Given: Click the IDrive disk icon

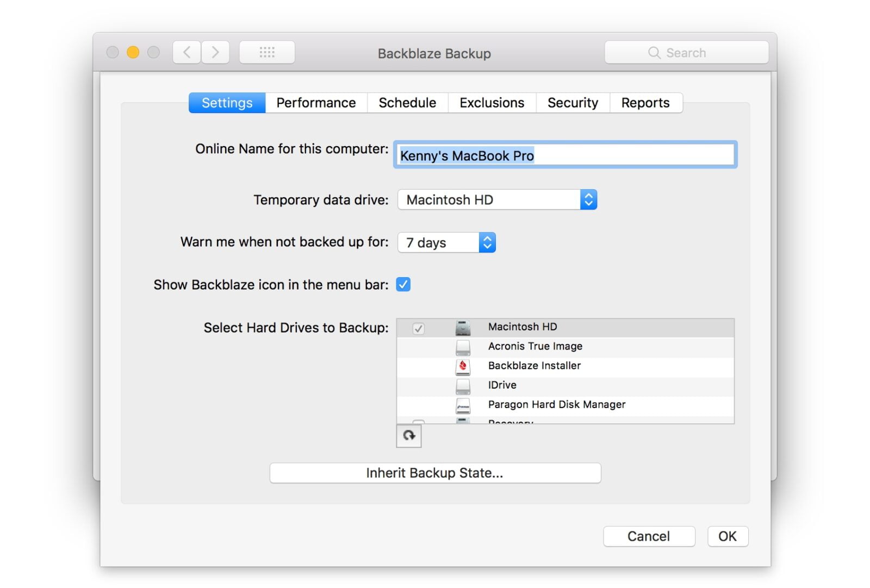Looking at the screenshot, I should 463,386.
